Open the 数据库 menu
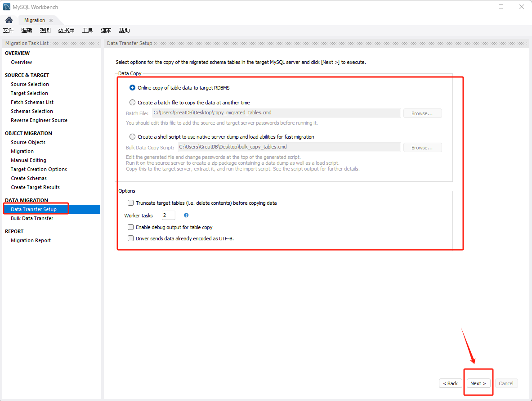This screenshot has width=532, height=401. [66, 31]
